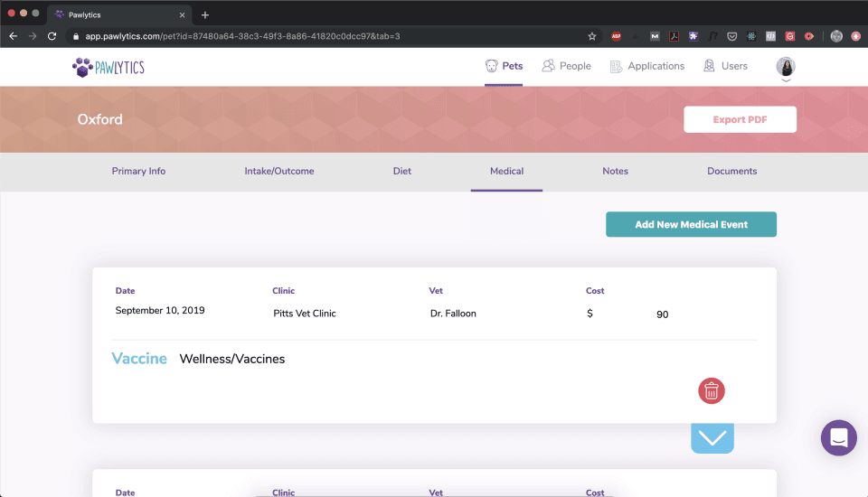
Task: Click the Pawlytics logo
Action: coord(108,67)
